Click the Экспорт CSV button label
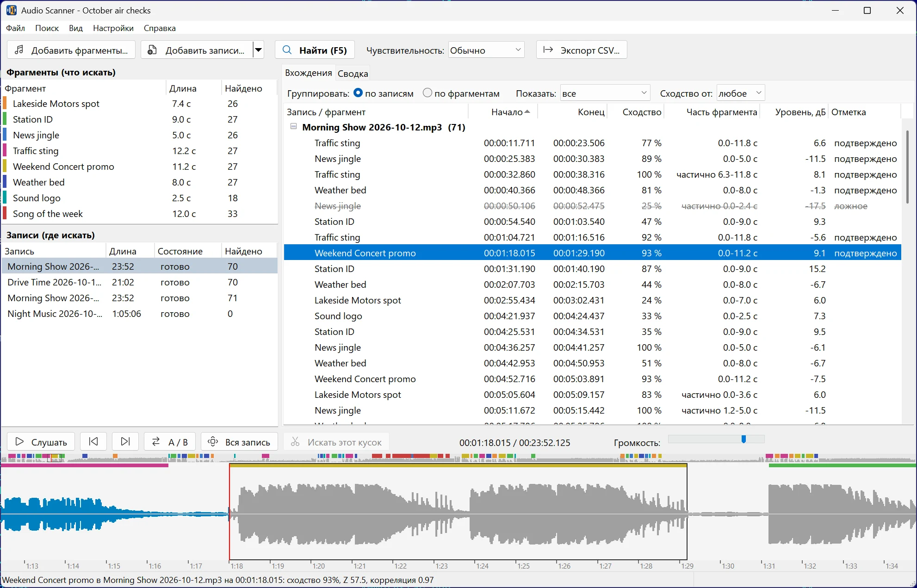This screenshot has width=917, height=588. pos(590,50)
